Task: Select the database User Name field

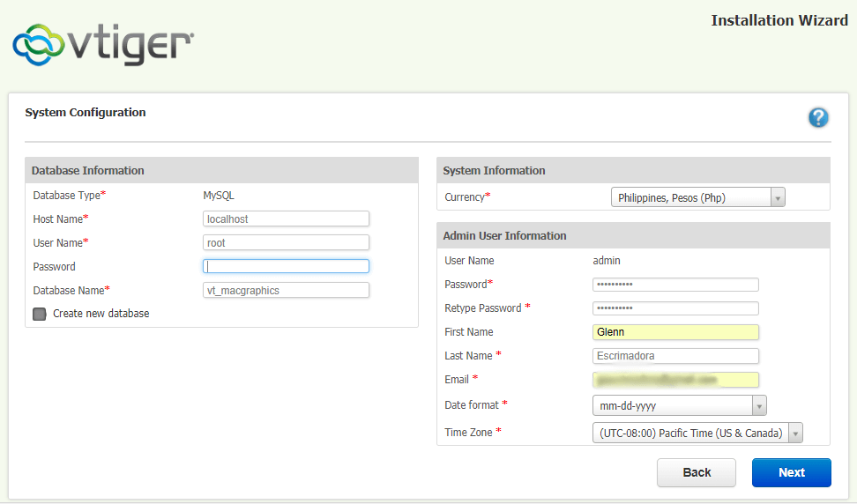Action: pos(286,242)
